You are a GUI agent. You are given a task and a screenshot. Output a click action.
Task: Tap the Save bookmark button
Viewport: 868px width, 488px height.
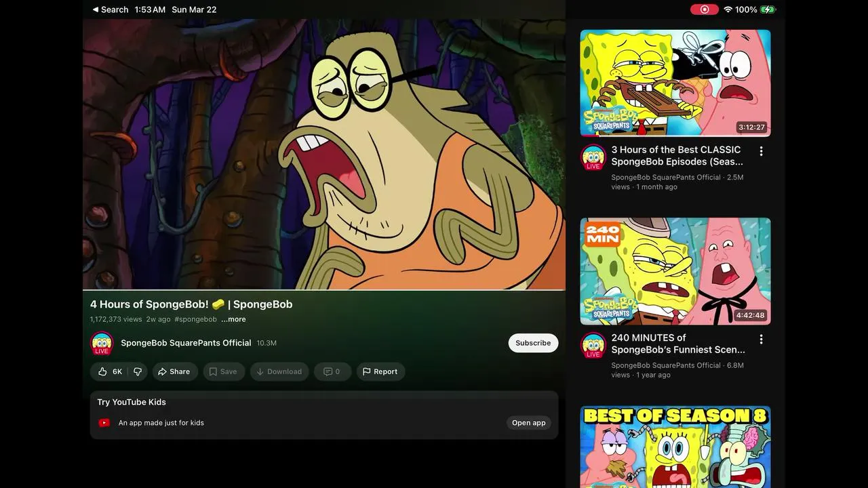223,371
